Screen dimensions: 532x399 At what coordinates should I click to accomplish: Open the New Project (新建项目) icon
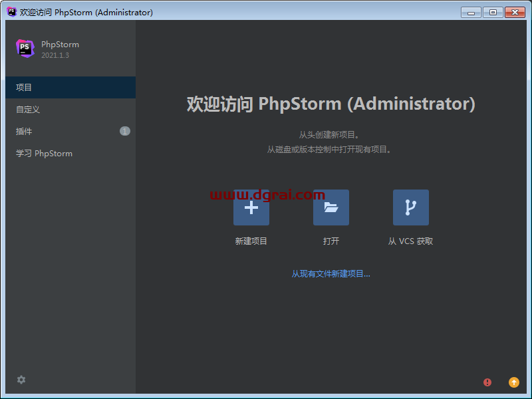pos(251,207)
